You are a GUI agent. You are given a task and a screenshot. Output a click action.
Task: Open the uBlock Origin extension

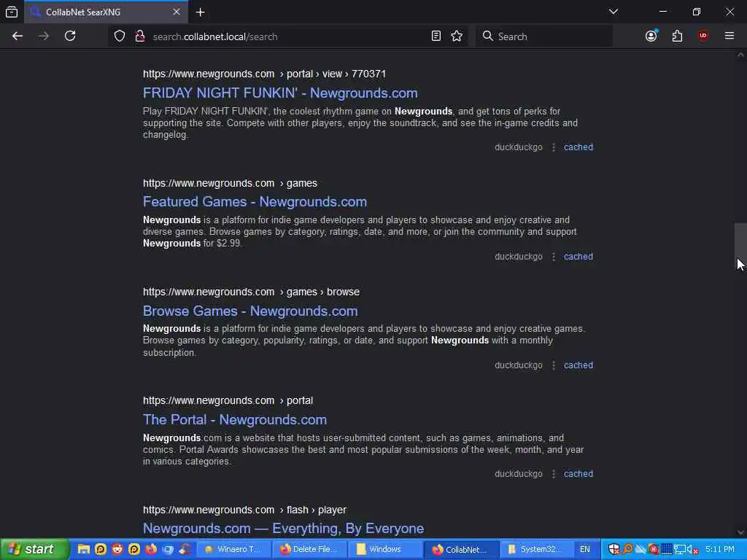tap(703, 36)
